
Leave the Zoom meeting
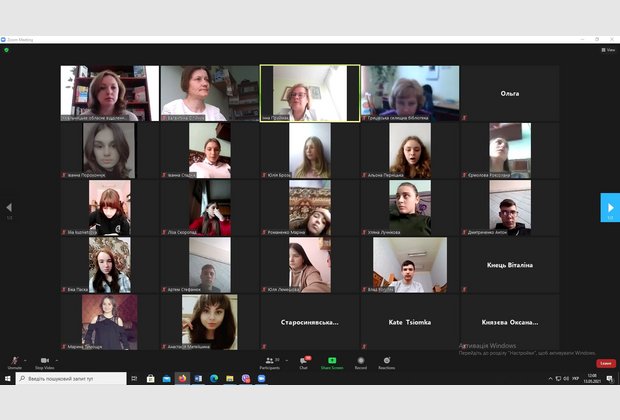[x=606, y=363]
